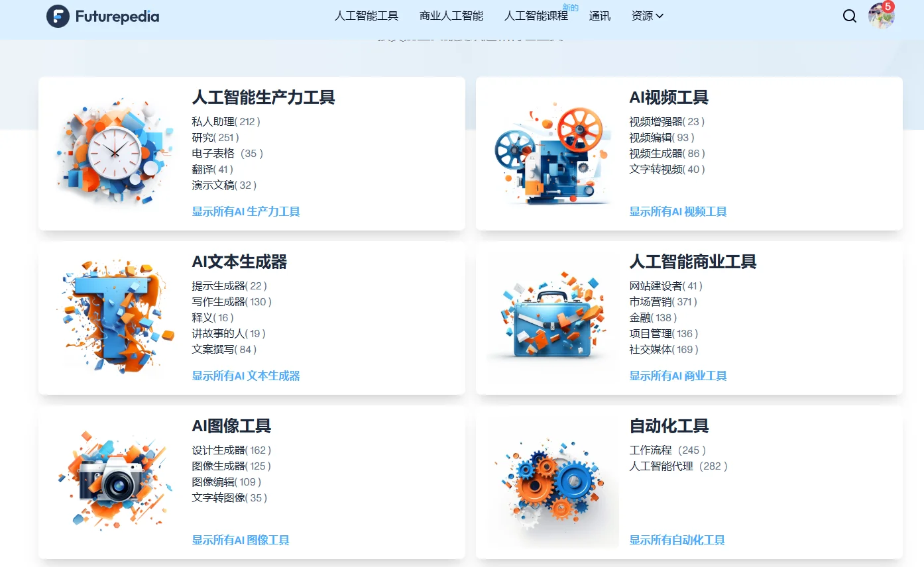Select 商业人工智能 from the navigation bar
Screen dimensions: 924x567
coord(451,16)
